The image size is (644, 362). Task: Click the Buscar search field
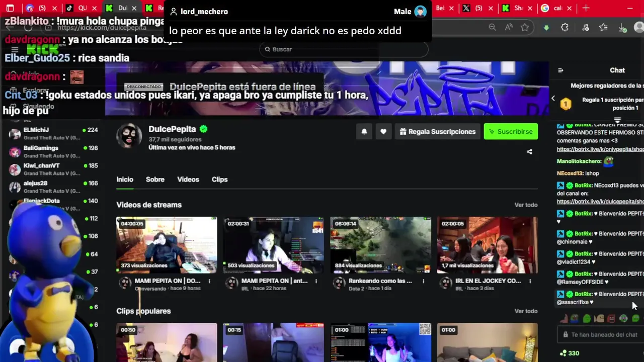(344, 49)
